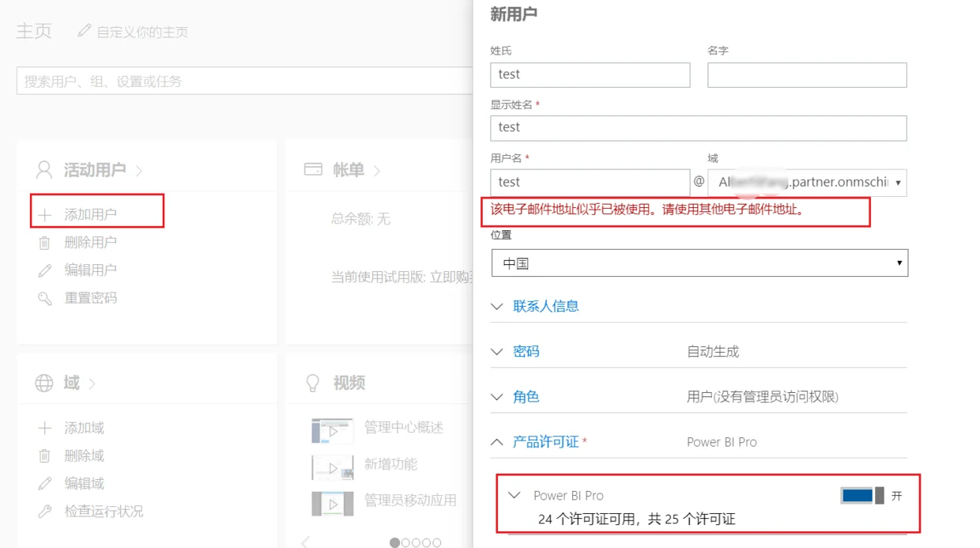
Task: Click the 检查运行状况 link
Action: (104, 511)
